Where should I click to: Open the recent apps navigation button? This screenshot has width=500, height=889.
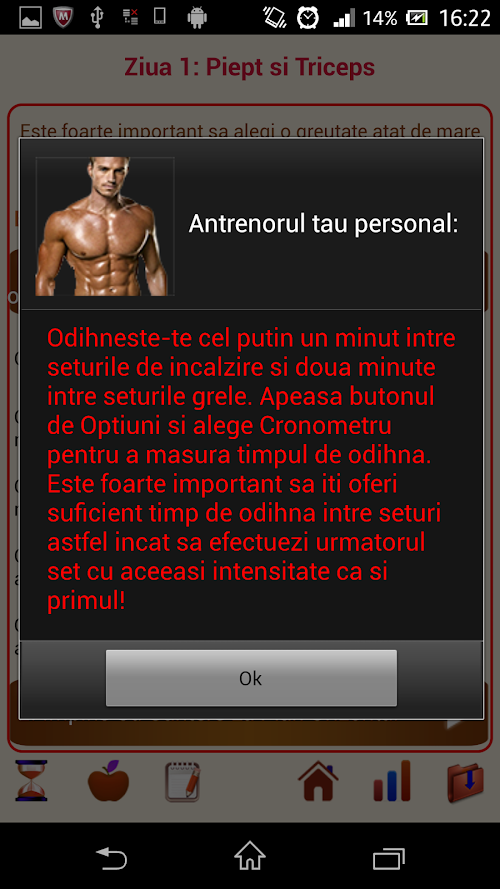[389, 857]
